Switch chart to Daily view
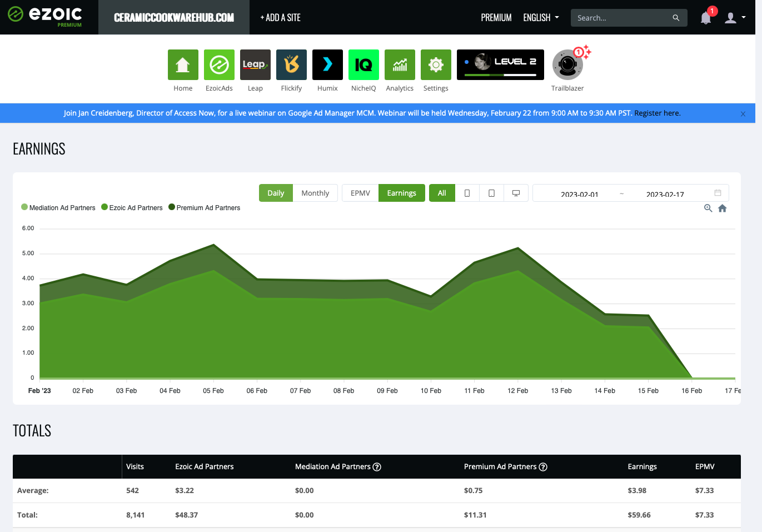 tap(276, 193)
